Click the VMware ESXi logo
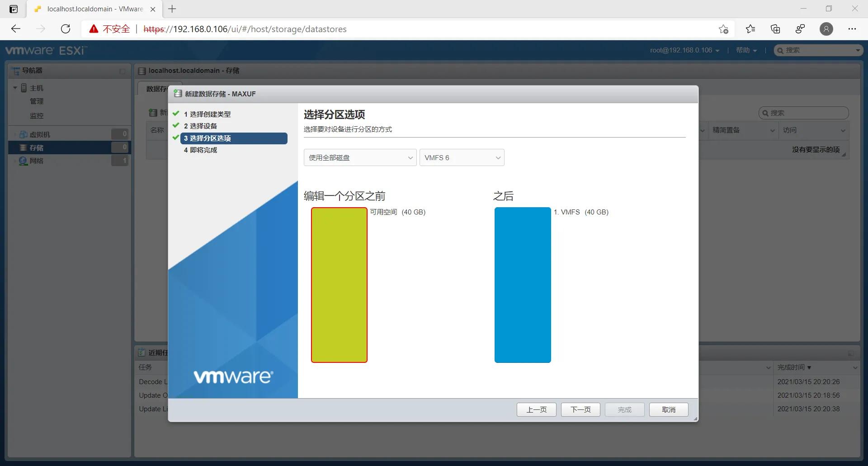Image resolution: width=868 pixels, height=466 pixels. pyautogui.click(x=46, y=50)
